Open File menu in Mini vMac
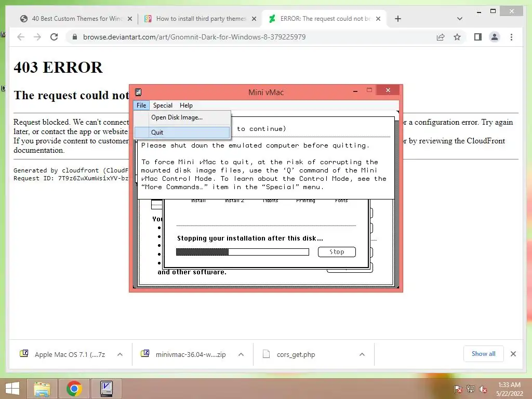This screenshot has width=532, height=399. 141,105
